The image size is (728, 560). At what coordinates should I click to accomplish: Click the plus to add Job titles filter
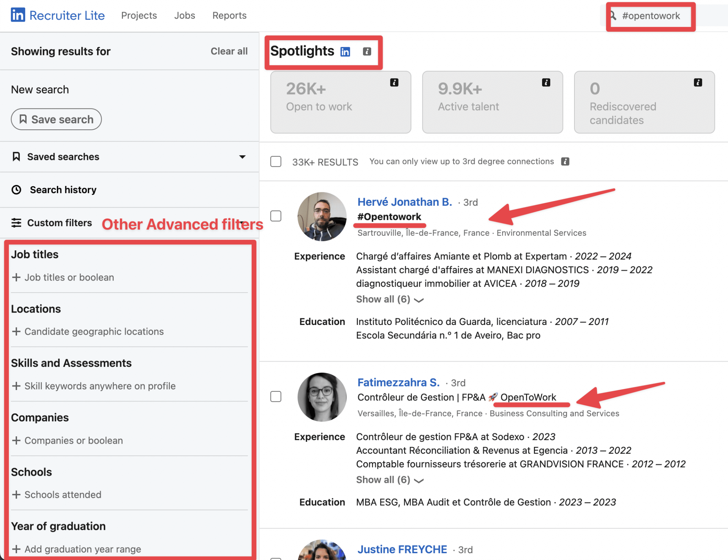[x=17, y=277]
